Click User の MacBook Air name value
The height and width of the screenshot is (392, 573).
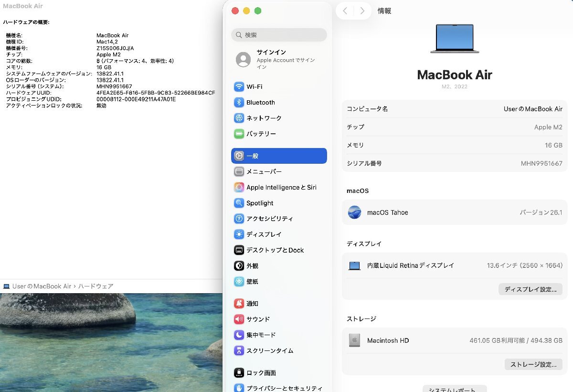(533, 109)
